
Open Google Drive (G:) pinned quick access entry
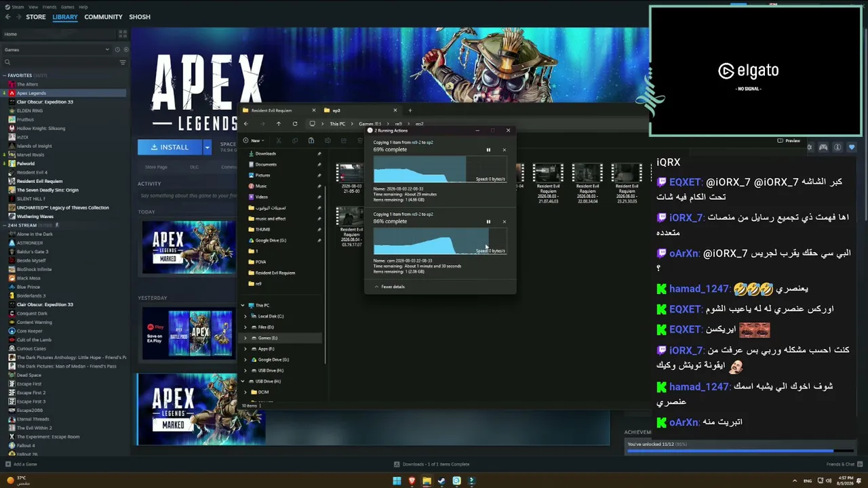tap(270, 241)
